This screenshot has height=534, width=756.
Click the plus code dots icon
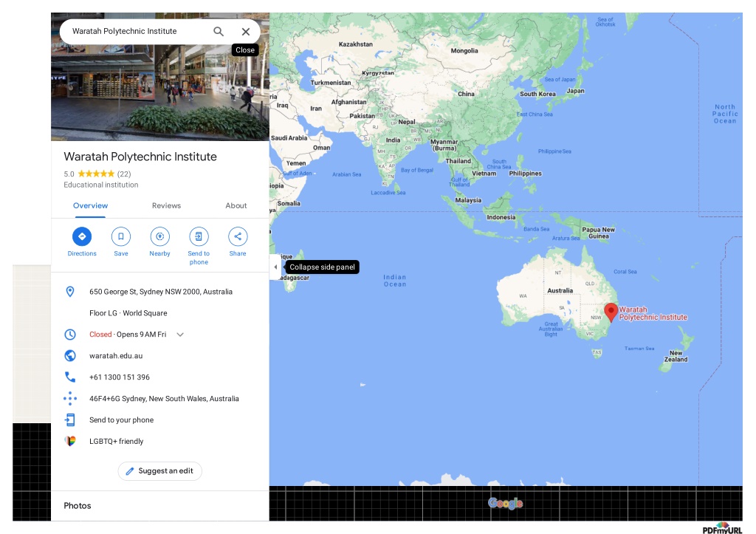click(x=70, y=398)
